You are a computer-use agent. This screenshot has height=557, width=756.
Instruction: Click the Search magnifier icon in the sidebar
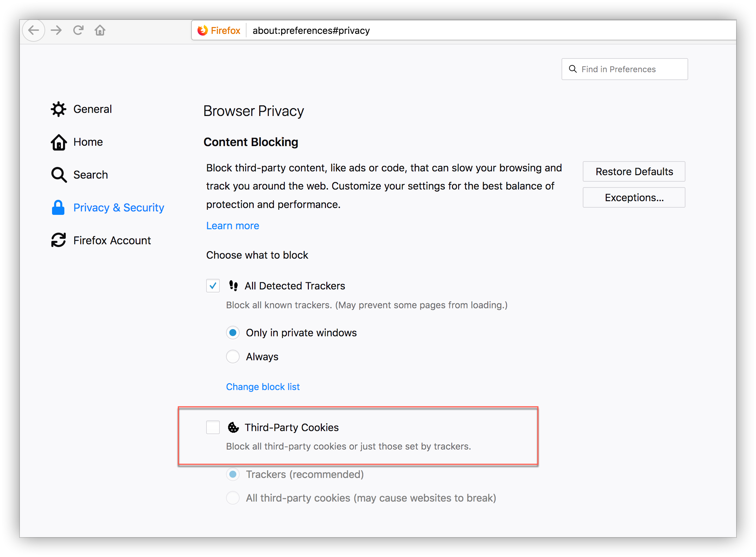(59, 175)
